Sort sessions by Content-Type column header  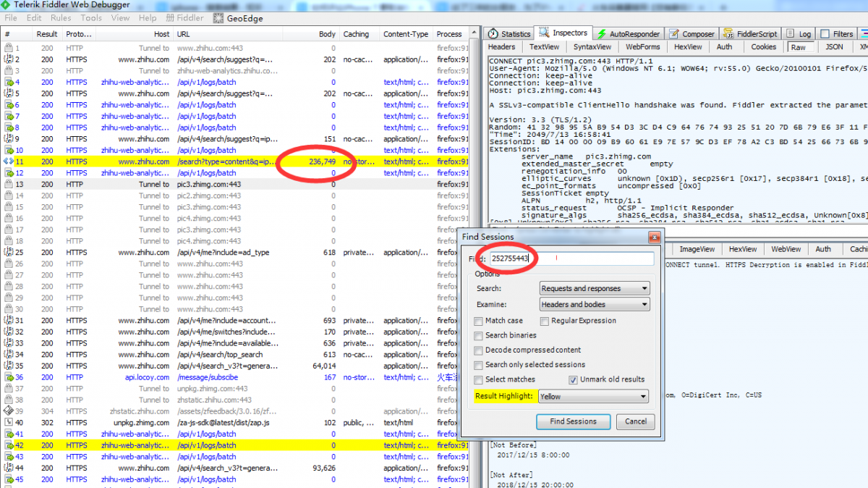[406, 34]
